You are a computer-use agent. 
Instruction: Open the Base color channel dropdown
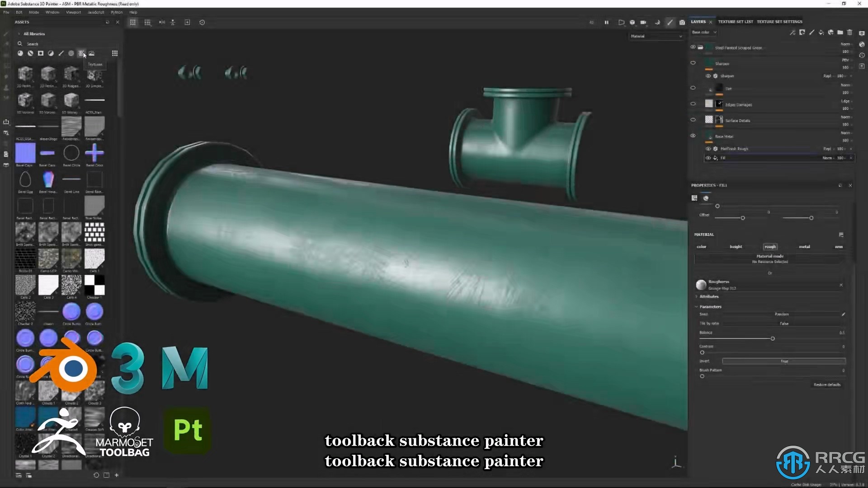point(704,33)
